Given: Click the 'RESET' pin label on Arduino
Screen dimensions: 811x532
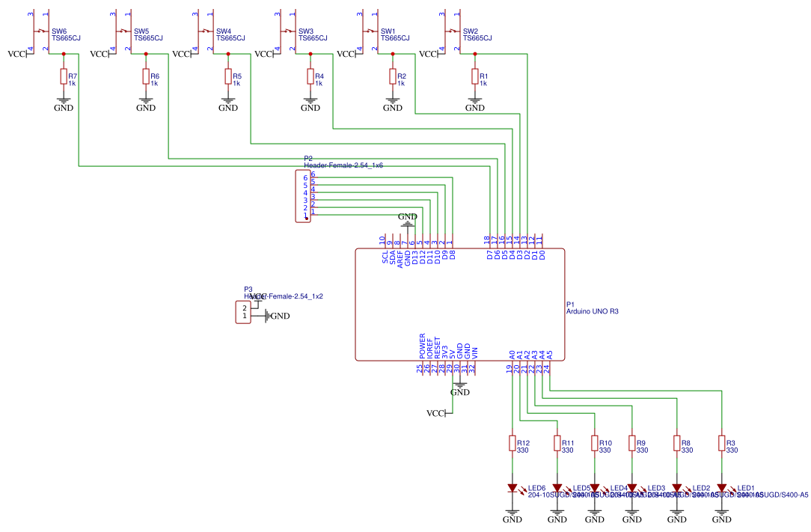Looking at the screenshot, I should [438, 348].
